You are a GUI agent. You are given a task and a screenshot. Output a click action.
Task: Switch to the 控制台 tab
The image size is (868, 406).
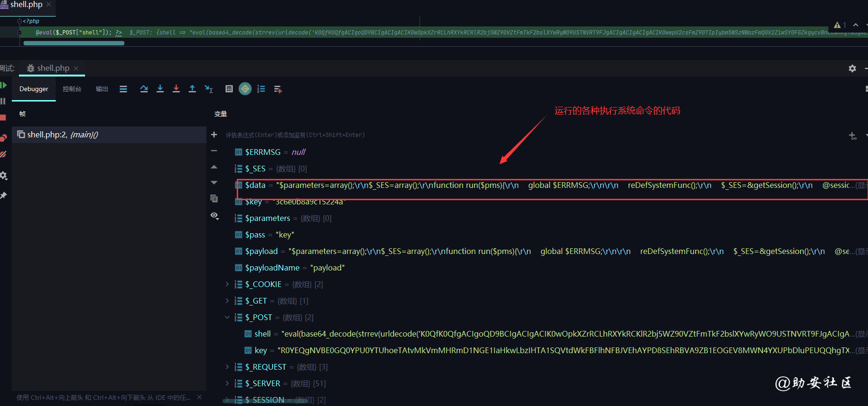coord(72,89)
